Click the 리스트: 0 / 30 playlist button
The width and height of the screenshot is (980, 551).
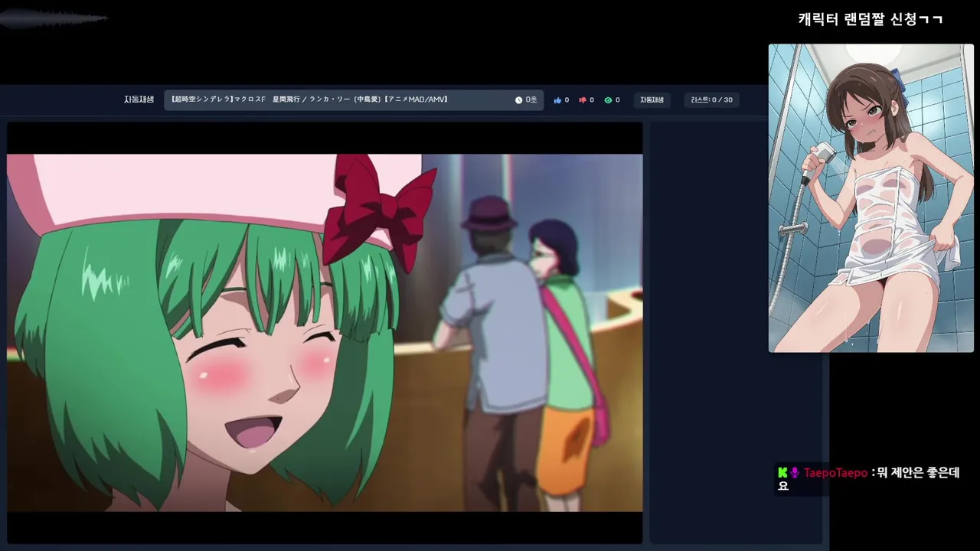point(711,100)
